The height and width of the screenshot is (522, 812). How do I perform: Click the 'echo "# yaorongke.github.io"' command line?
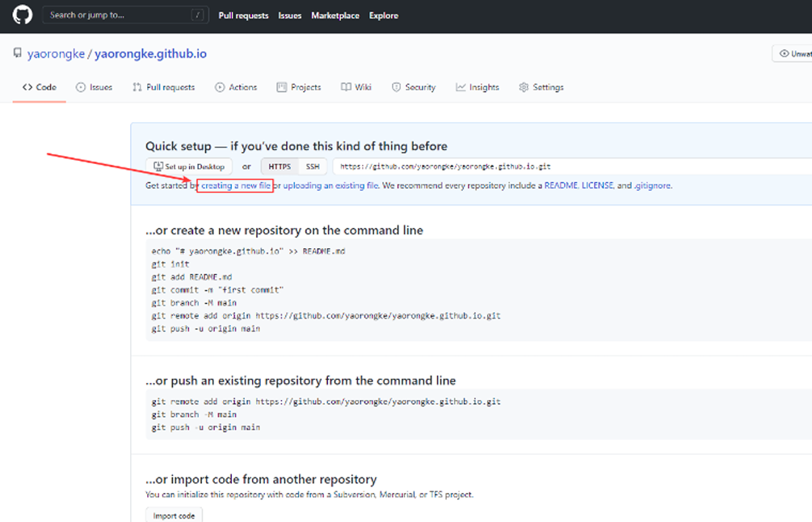coord(248,251)
